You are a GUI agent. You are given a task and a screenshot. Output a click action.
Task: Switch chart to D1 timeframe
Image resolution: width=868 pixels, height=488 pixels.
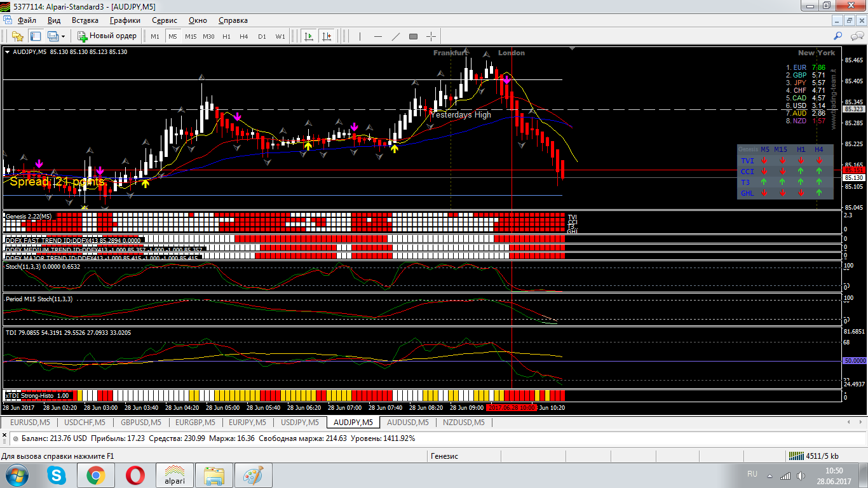262,36
